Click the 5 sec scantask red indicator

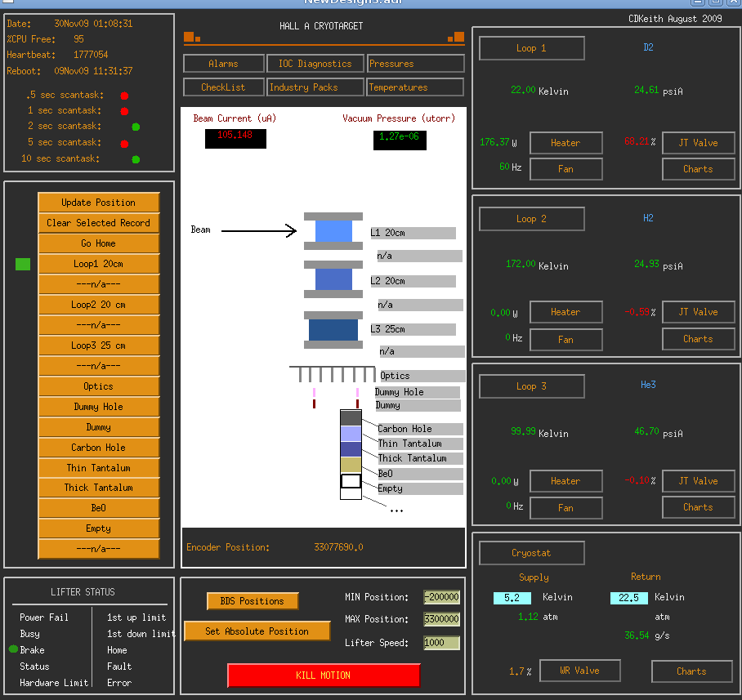(124, 143)
